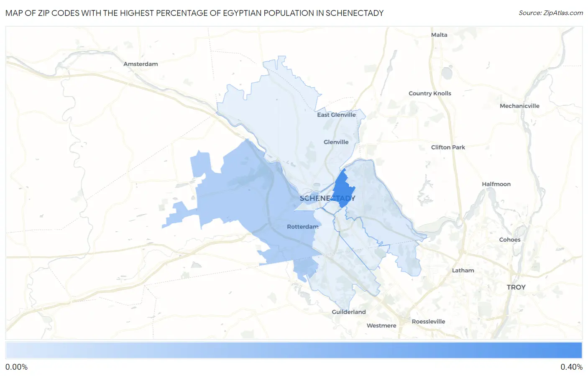Select the Malta label on the map
Viewport: 588px width, 376px height.
coord(439,35)
